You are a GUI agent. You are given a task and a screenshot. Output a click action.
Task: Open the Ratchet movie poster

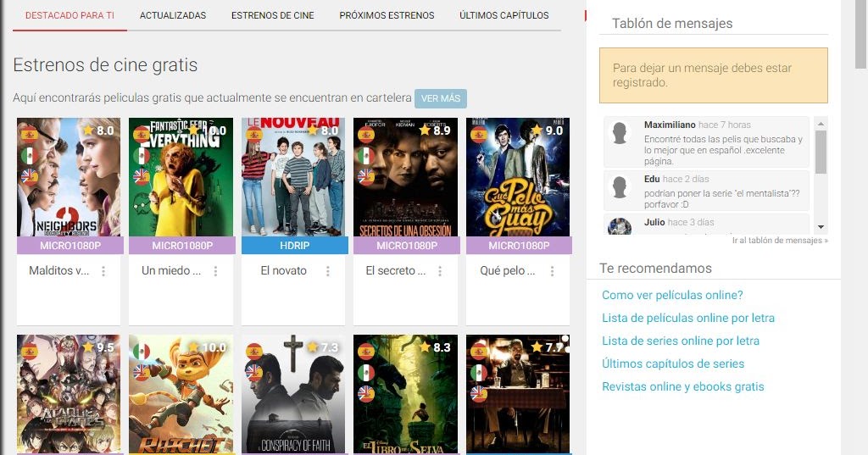pos(181,394)
